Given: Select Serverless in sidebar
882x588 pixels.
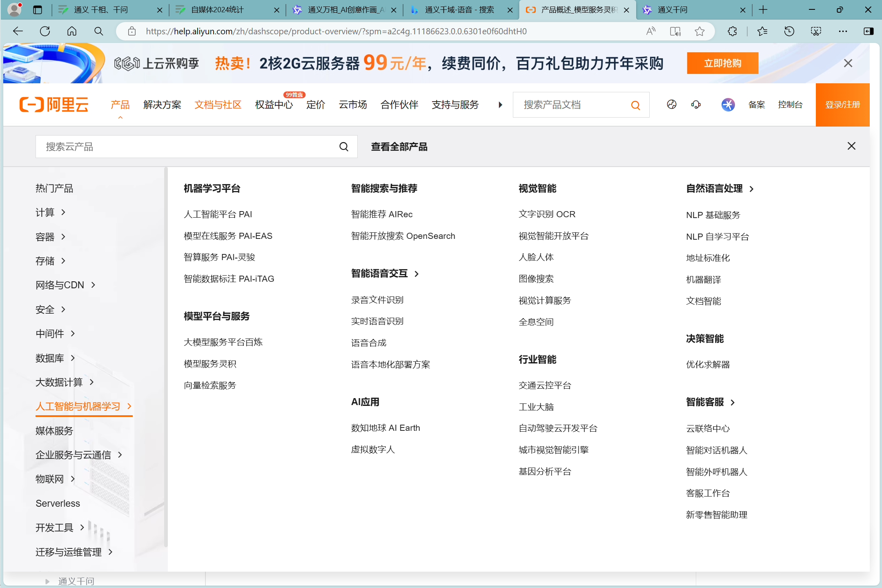Looking at the screenshot, I should coord(58,503).
